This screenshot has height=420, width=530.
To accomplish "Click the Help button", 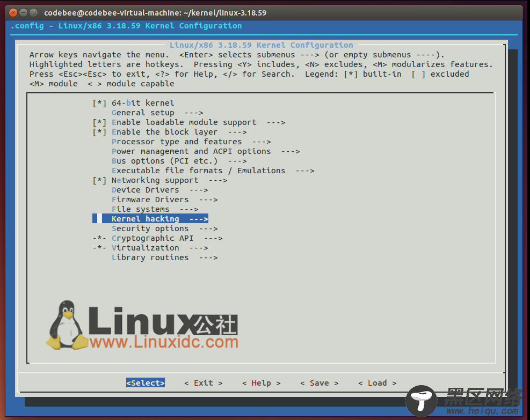I will pos(262,383).
